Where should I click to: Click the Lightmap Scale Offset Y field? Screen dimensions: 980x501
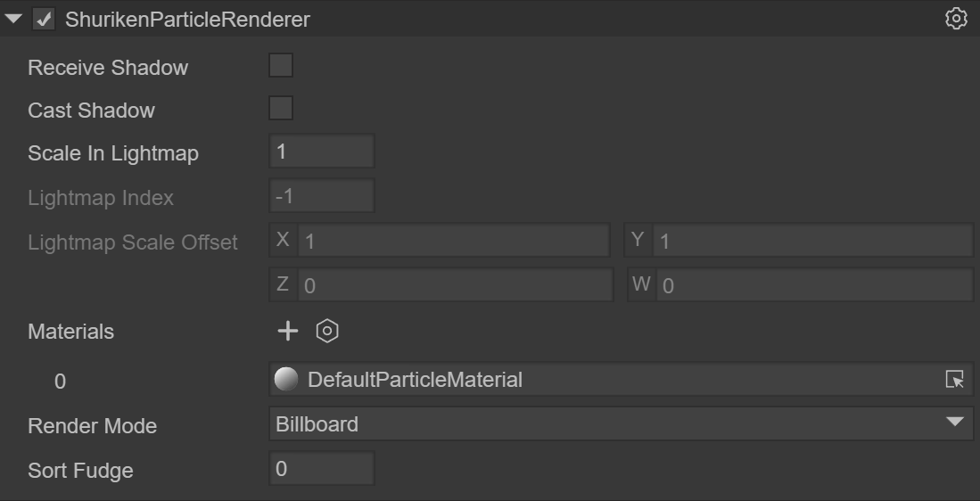point(811,241)
